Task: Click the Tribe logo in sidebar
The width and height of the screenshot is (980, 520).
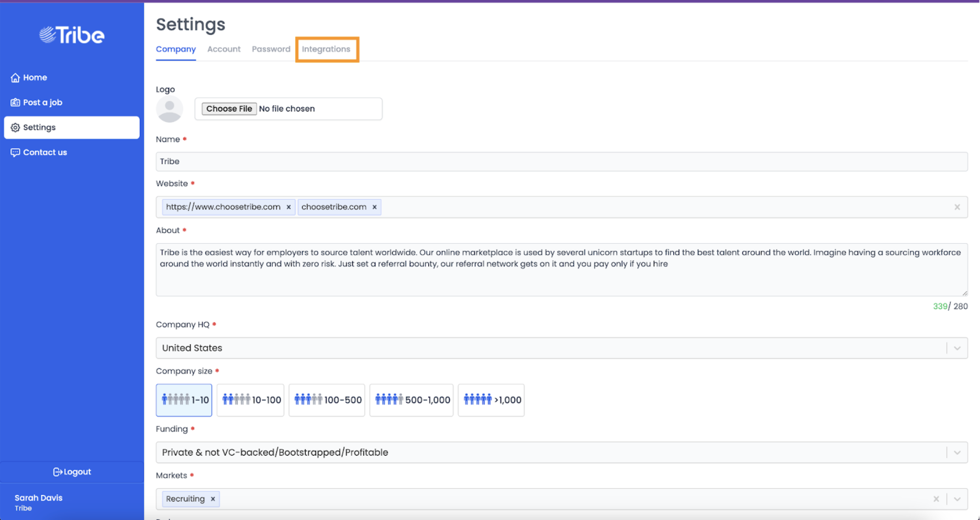Action: tap(72, 35)
